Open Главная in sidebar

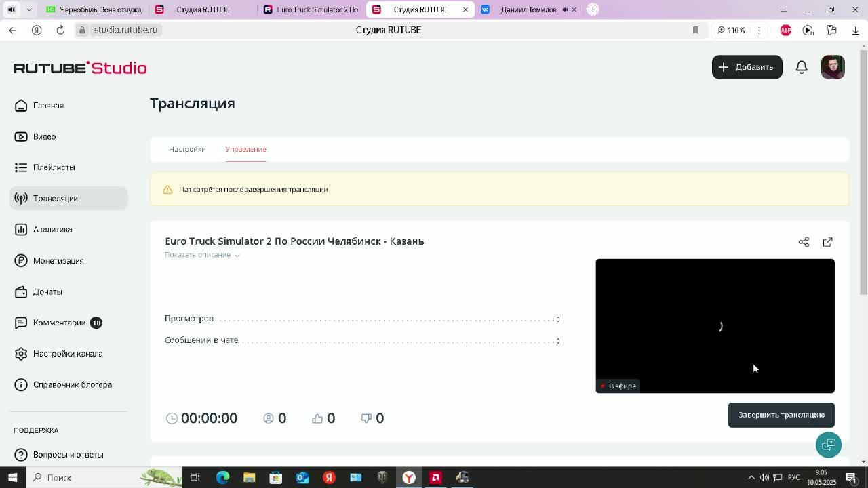click(68, 106)
